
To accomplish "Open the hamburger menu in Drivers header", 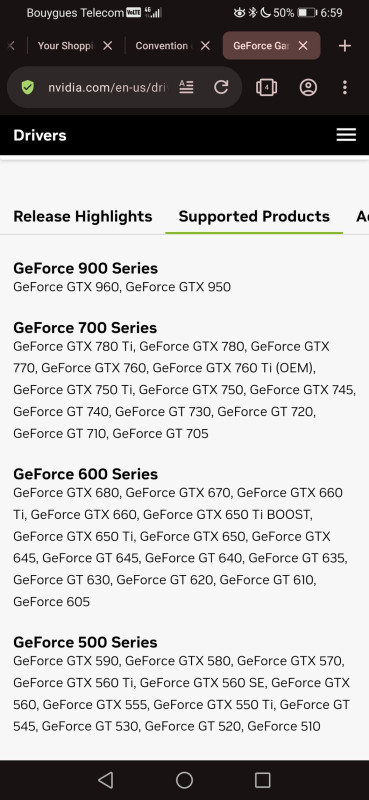I will tap(346, 135).
